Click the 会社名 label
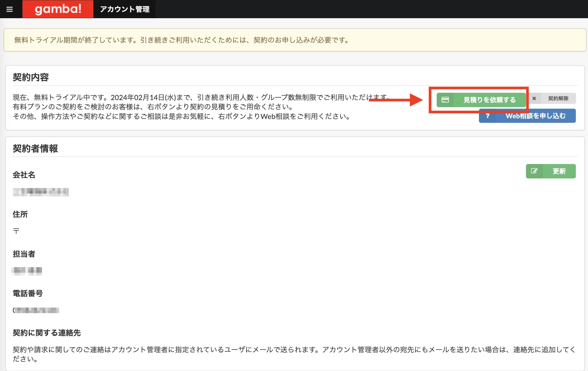588x371 pixels. pos(24,175)
